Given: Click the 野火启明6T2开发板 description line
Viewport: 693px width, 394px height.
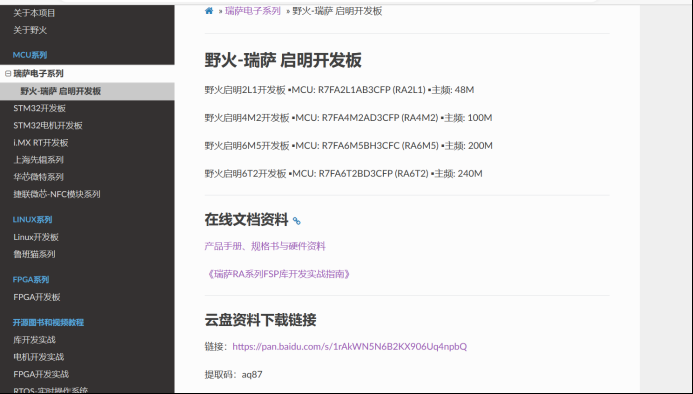Looking at the screenshot, I should (343, 174).
